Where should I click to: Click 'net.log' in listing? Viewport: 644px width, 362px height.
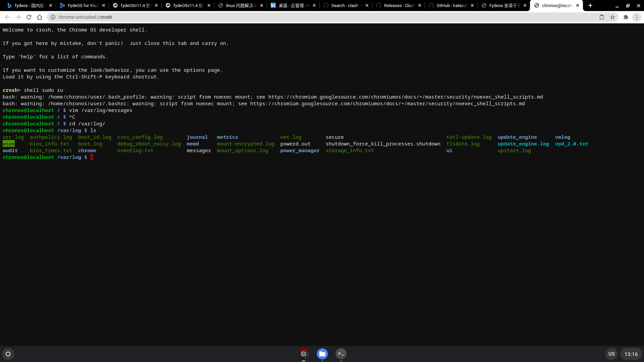pyautogui.click(x=291, y=137)
